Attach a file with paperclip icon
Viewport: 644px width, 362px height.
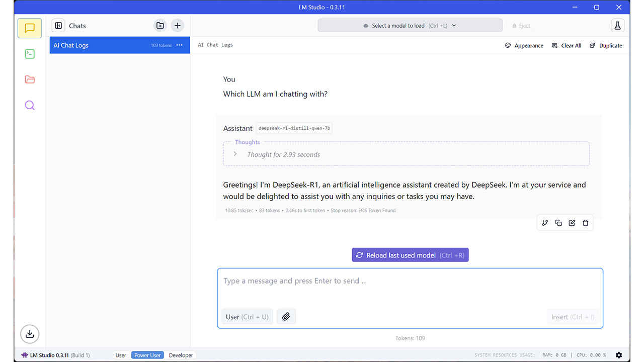tap(286, 316)
